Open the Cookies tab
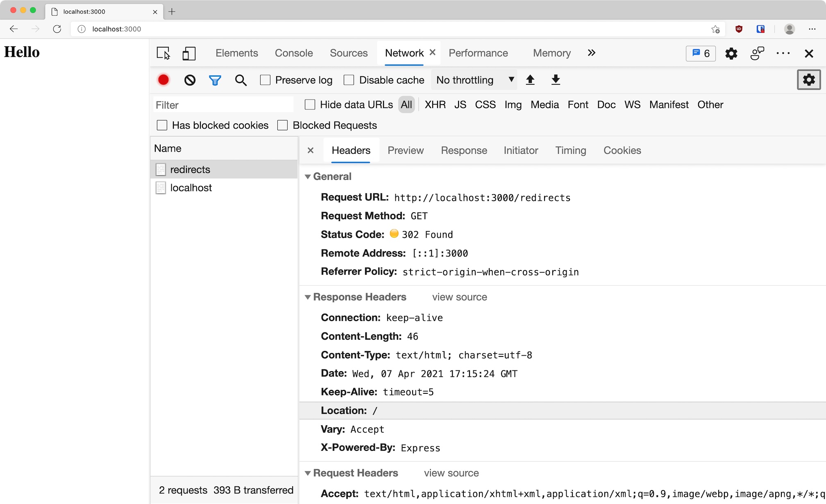Viewport: 826px width, 504px height. pos(622,150)
